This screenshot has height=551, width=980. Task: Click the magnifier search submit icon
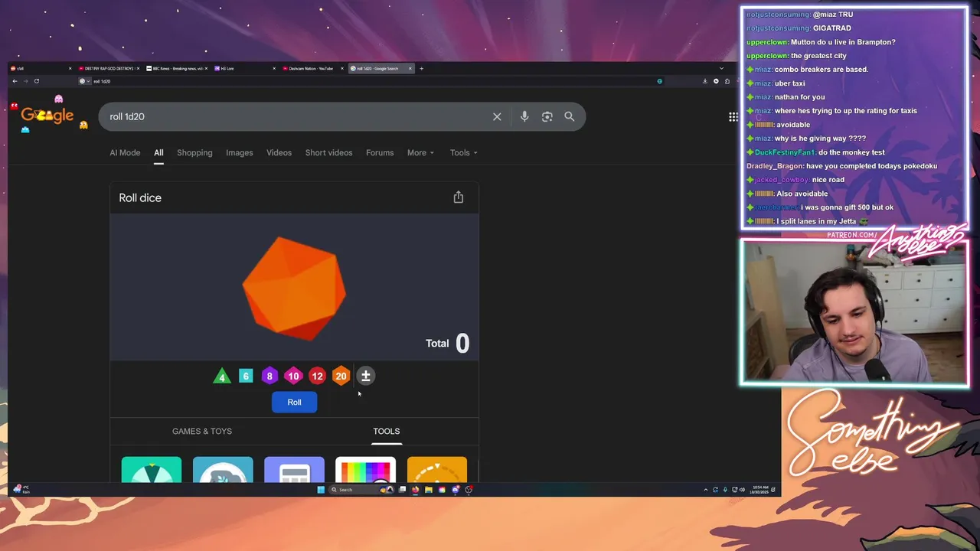[x=569, y=116]
